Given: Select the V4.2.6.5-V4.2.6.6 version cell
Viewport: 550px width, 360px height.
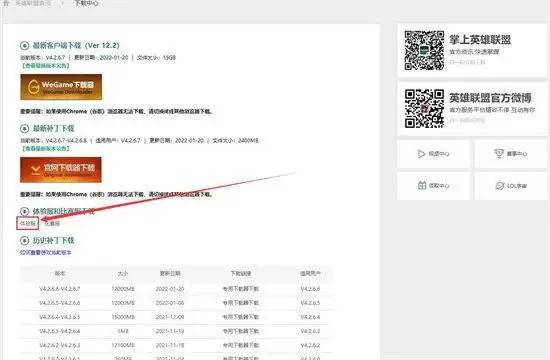Looking at the screenshot, I should 60,303.
